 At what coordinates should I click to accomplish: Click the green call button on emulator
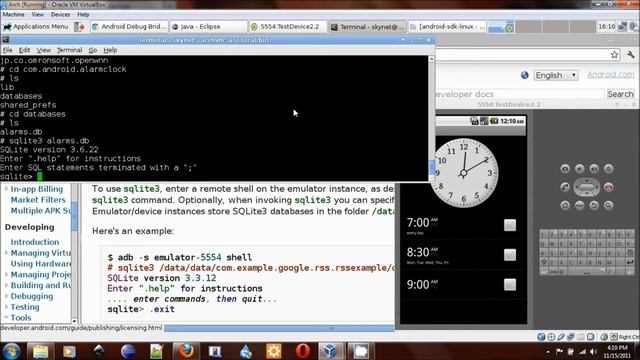point(565,187)
